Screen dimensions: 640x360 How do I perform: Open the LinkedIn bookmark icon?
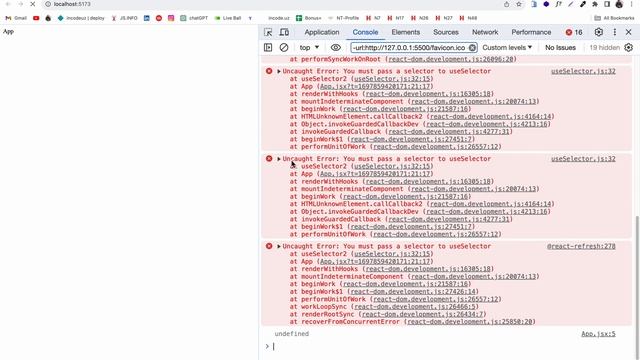(147, 18)
